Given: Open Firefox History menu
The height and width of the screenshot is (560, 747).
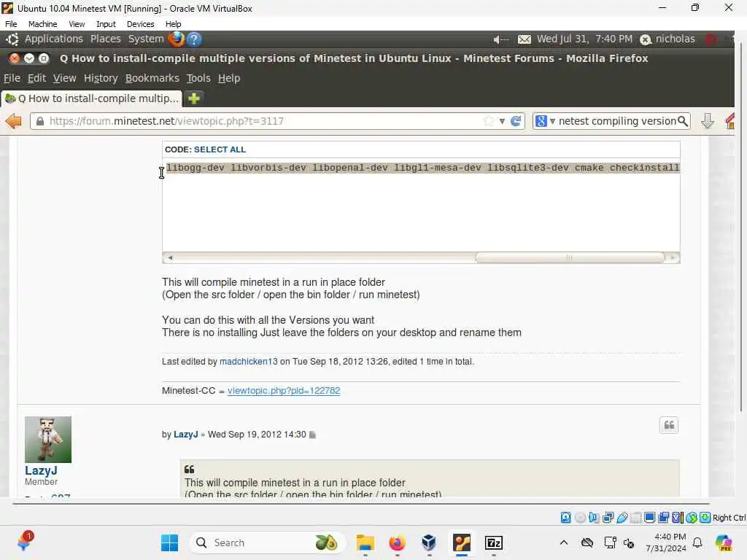Looking at the screenshot, I should (x=101, y=78).
